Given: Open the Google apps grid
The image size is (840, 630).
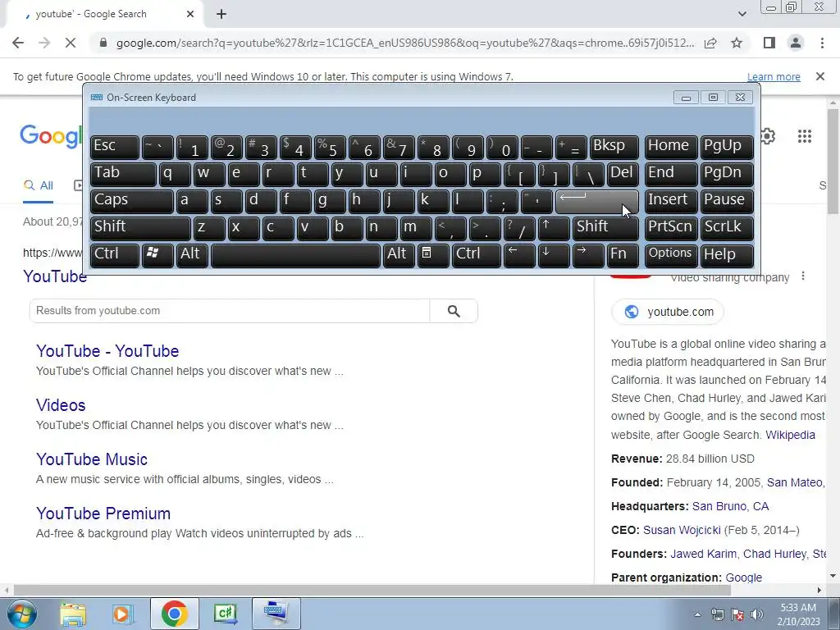Looking at the screenshot, I should pos(804,136).
